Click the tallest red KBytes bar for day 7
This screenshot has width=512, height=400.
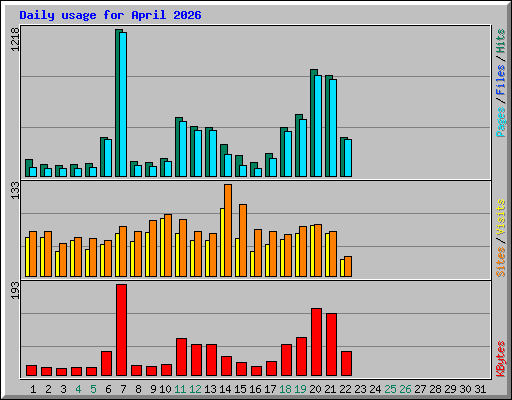pyautogui.click(x=121, y=330)
